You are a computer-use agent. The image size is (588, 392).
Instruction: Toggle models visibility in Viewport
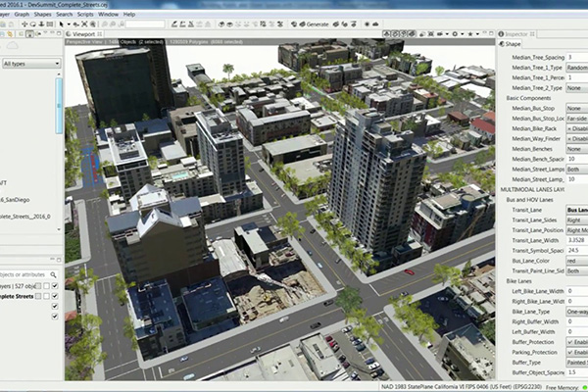412,34
